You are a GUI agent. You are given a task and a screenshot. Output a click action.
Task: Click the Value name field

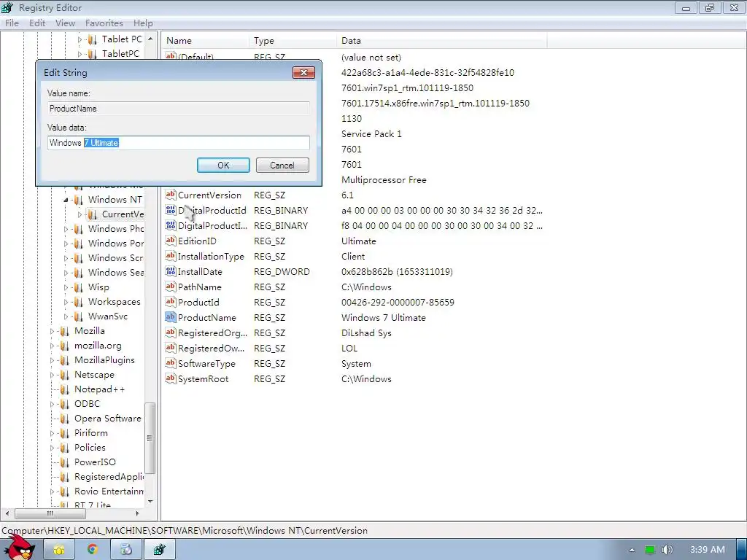[x=179, y=109]
